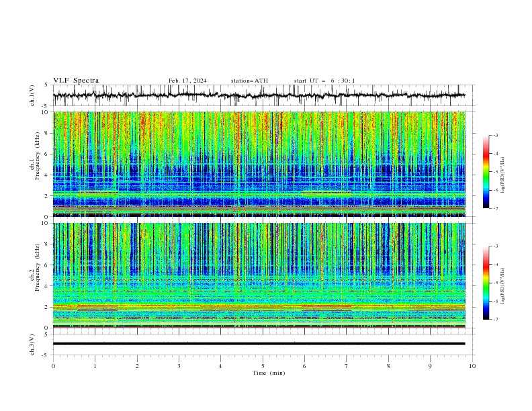Click the ch.2 Frequency (kHz) axis label
532x411 pixels.
(35, 267)
